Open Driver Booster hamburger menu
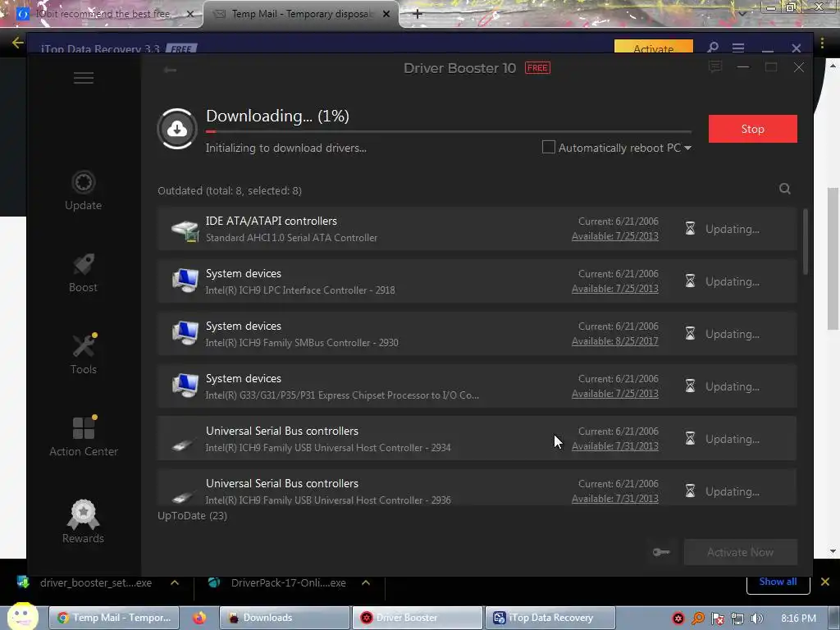The height and width of the screenshot is (630, 840). (x=84, y=78)
